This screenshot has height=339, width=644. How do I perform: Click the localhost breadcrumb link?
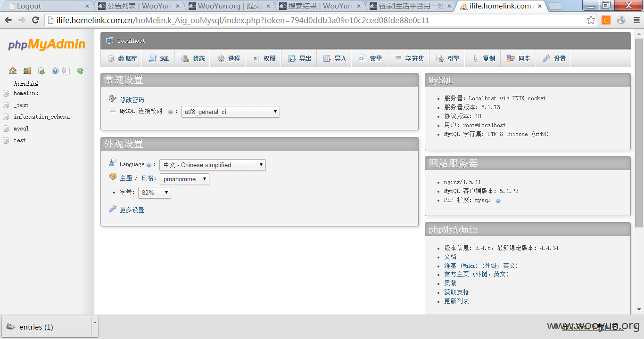click(x=131, y=41)
